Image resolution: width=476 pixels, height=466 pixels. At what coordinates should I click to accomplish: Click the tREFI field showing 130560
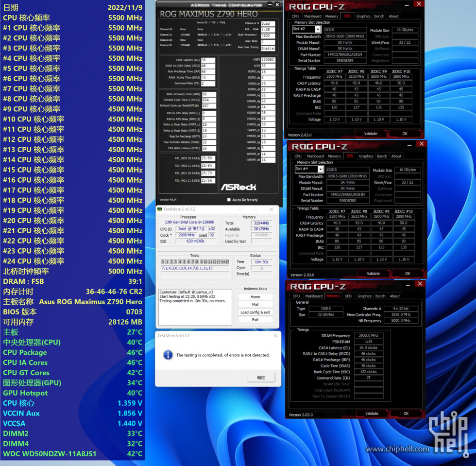click(268, 60)
